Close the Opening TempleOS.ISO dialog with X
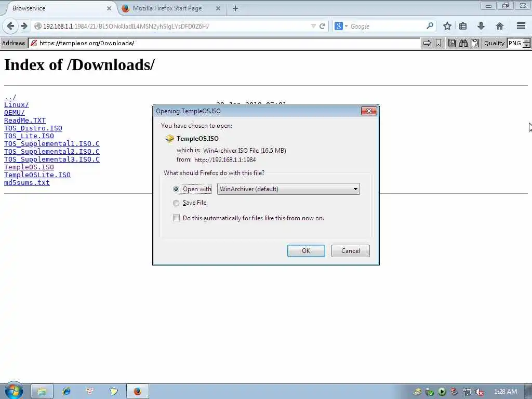 click(x=369, y=111)
